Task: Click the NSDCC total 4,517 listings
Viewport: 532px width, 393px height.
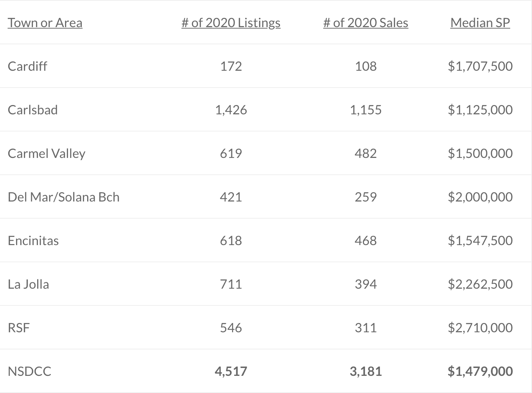Action: click(231, 372)
